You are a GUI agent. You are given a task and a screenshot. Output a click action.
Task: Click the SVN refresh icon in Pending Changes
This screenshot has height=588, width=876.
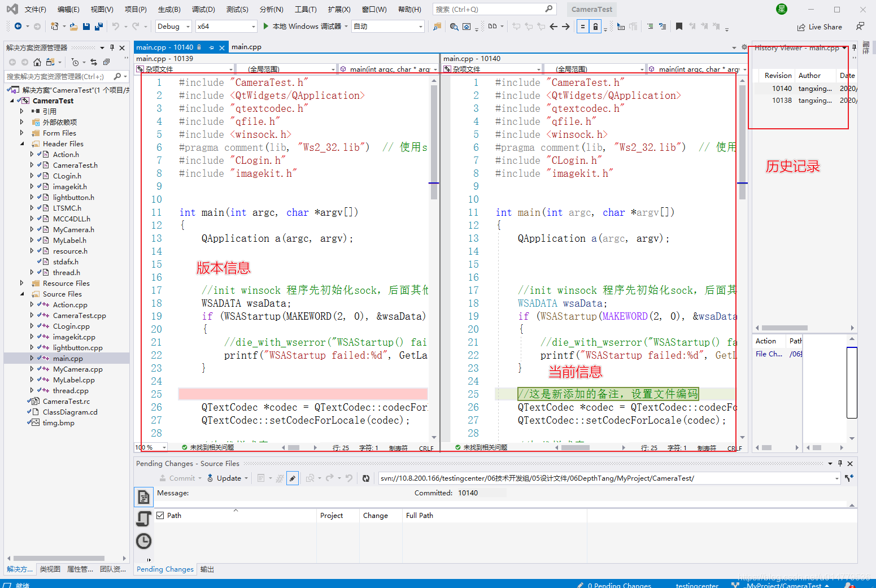[x=366, y=478]
